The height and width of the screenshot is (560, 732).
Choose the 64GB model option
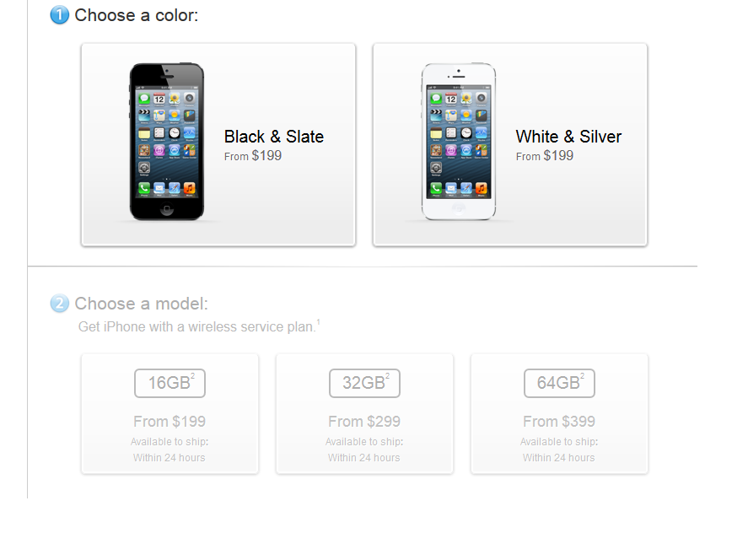(x=559, y=414)
